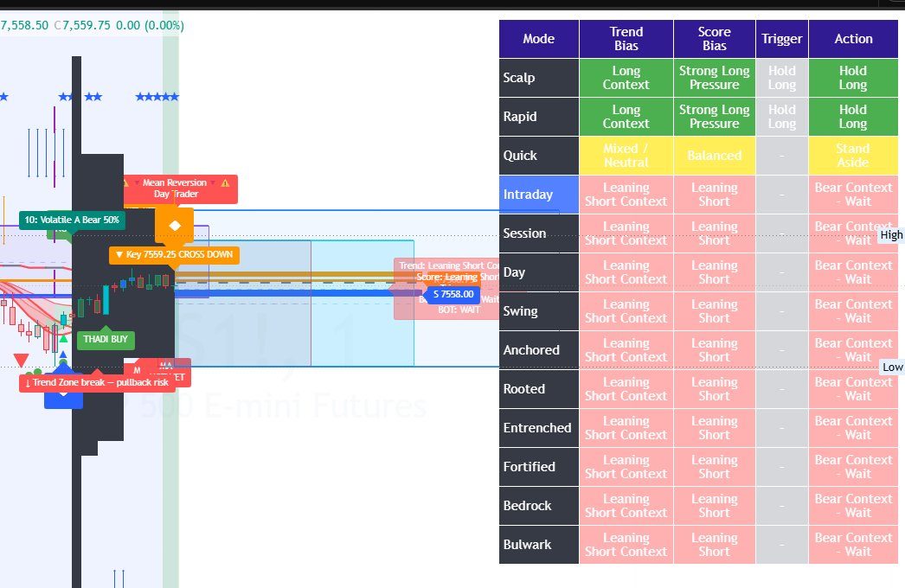Select the Rooted mode row label
The height and width of the screenshot is (588, 905).
tap(538, 389)
